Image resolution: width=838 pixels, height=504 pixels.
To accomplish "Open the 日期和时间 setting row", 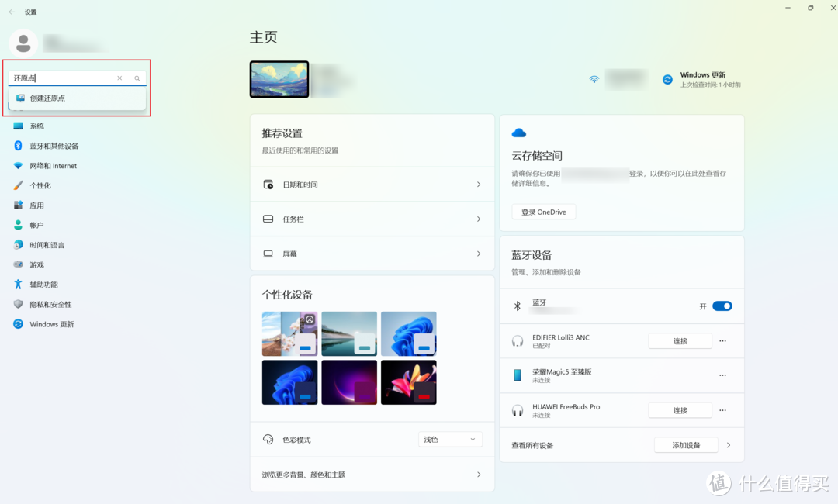I will click(x=372, y=185).
